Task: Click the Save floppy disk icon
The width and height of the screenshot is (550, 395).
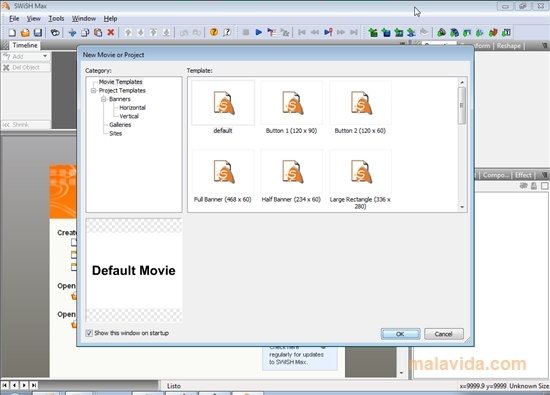Action: (x=38, y=33)
